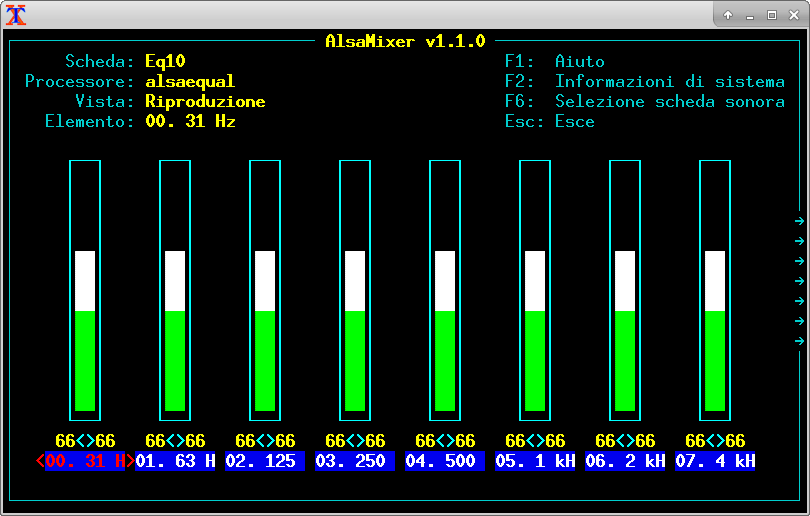Viewport: 810px width, 516px height.
Task: Click the 4 kHz equalizer level bar
Action: 715,290
